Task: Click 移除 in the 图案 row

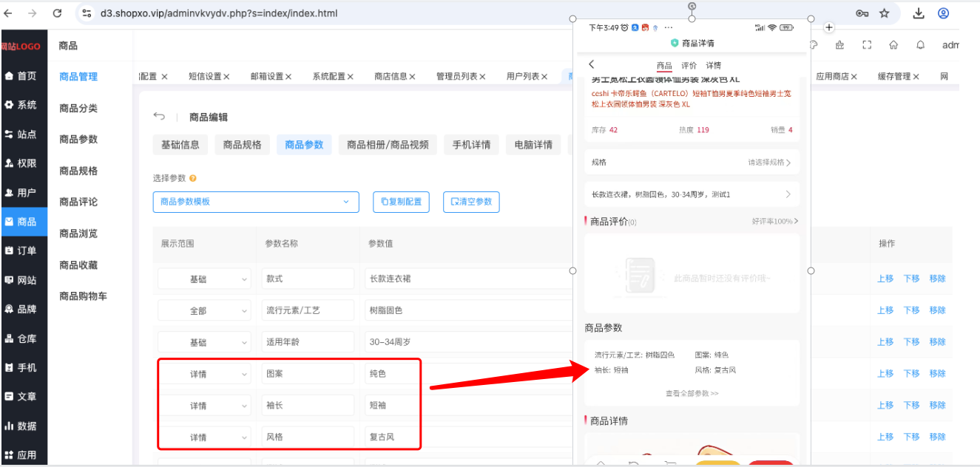Action: point(937,373)
